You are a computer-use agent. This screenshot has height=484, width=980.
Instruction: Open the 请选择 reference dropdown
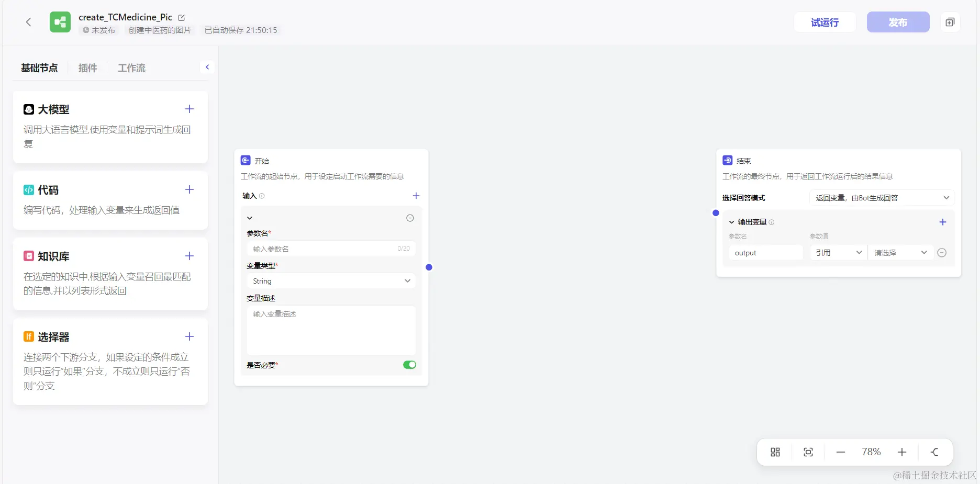pyautogui.click(x=900, y=253)
